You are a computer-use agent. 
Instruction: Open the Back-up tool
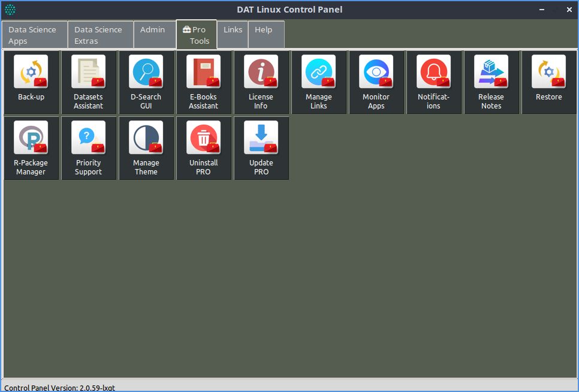[31, 82]
